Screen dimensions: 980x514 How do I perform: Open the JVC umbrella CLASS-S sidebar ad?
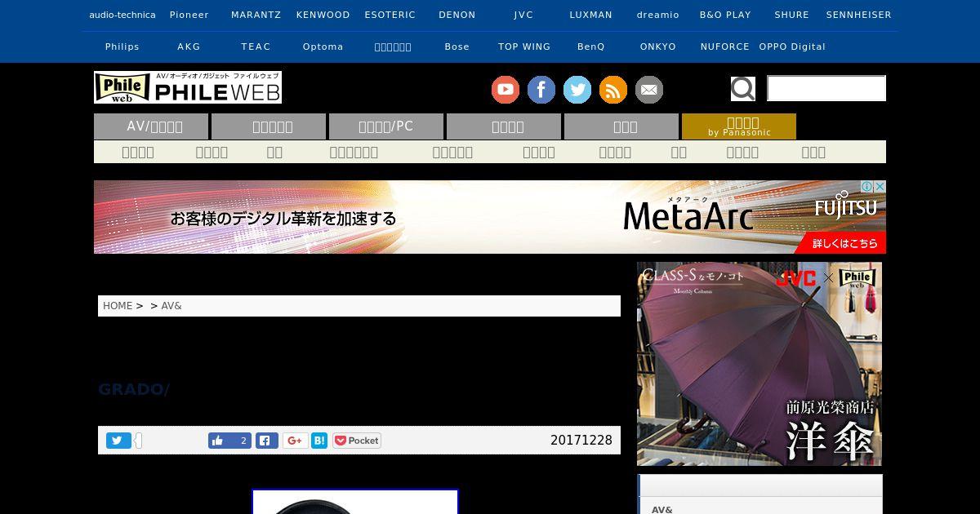click(759, 364)
